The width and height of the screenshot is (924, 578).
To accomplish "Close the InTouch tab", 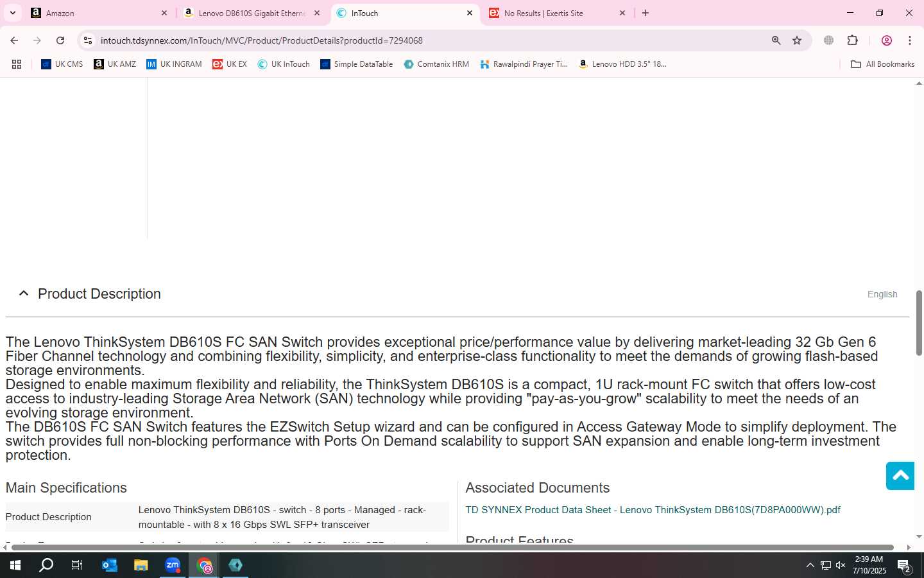I will pyautogui.click(x=470, y=13).
